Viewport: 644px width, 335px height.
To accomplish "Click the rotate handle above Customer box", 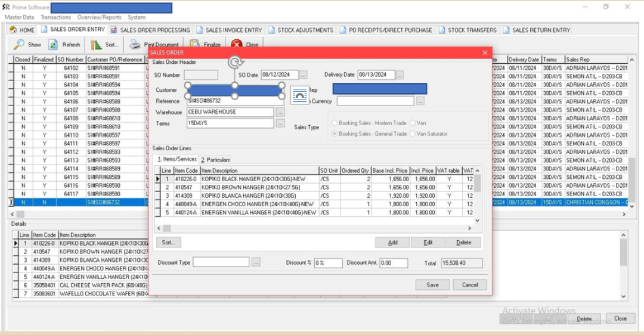I will point(235,62).
